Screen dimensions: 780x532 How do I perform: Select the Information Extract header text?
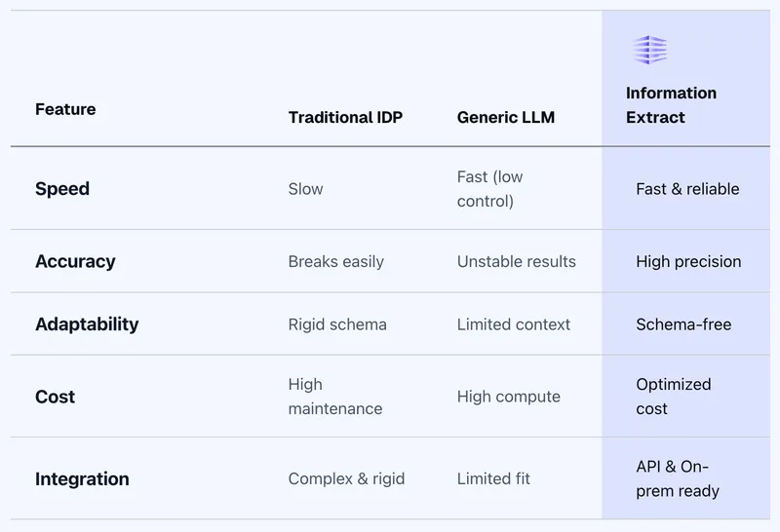[671, 105]
